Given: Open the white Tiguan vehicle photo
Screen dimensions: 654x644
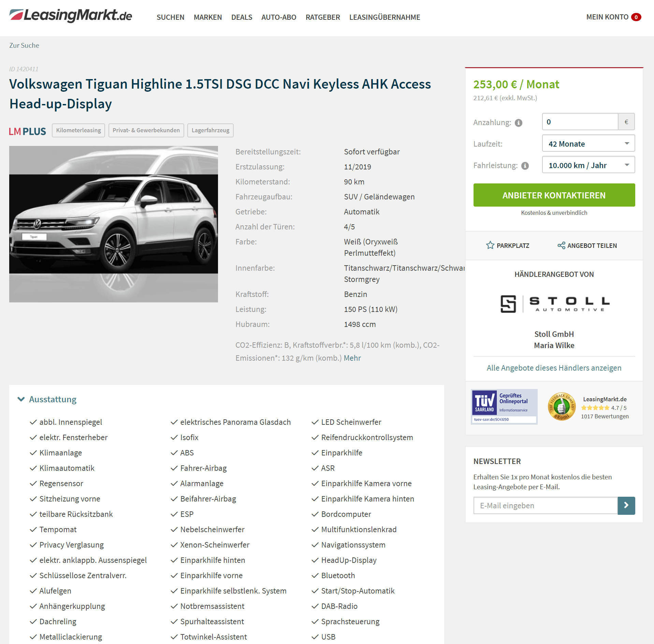Looking at the screenshot, I should point(114,224).
